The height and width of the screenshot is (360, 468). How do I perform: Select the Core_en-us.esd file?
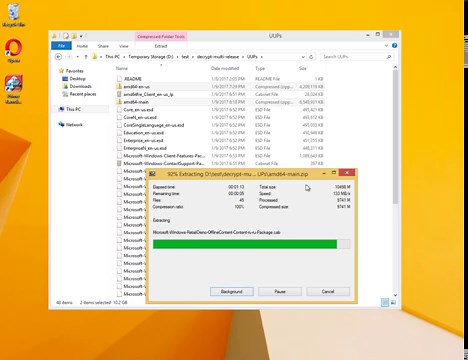point(220,110)
